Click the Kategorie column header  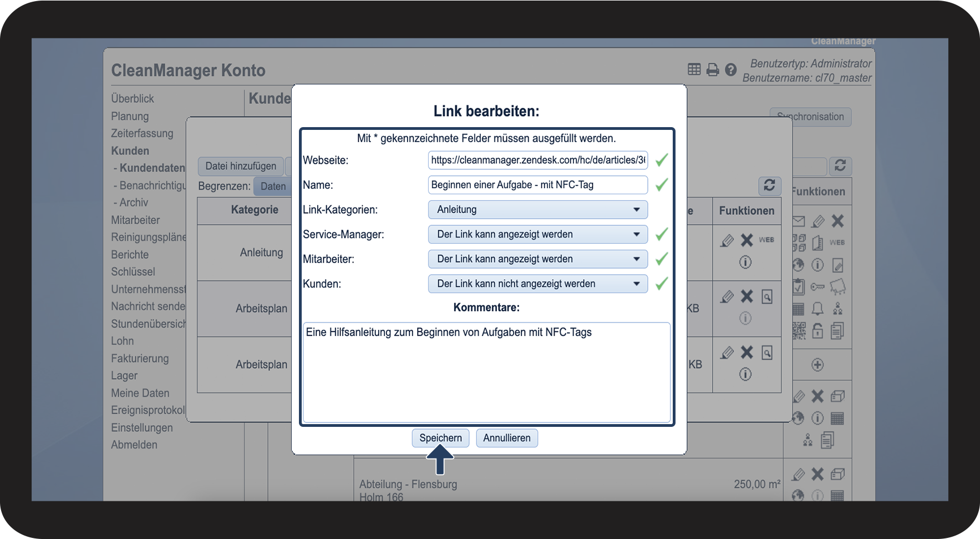[255, 210]
